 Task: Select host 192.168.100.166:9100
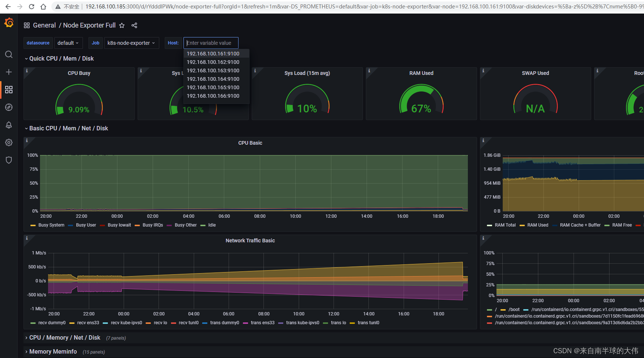(217, 96)
